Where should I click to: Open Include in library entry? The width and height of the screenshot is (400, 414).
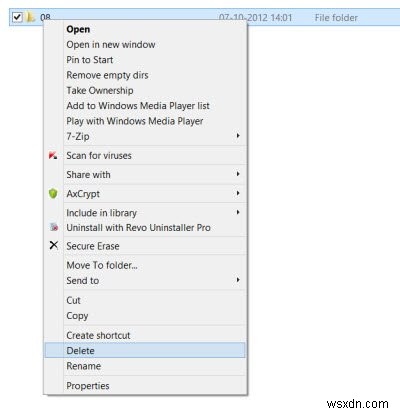(x=145, y=213)
